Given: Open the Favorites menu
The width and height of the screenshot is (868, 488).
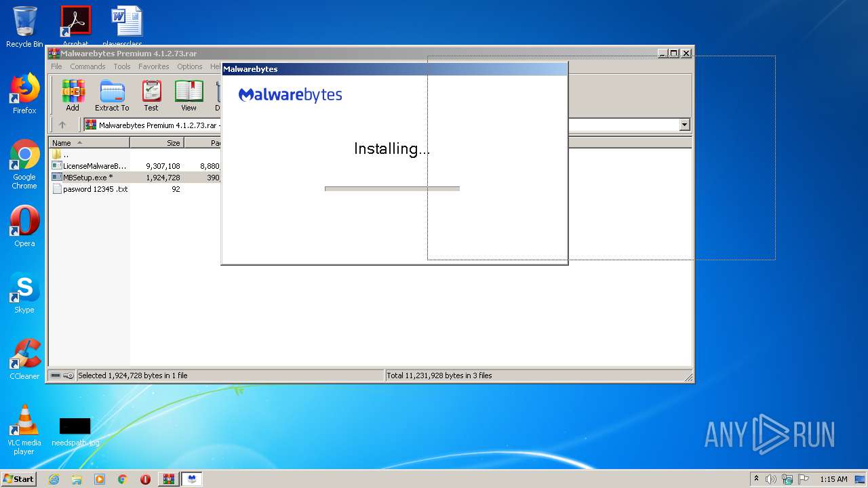Looking at the screenshot, I should tap(154, 66).
